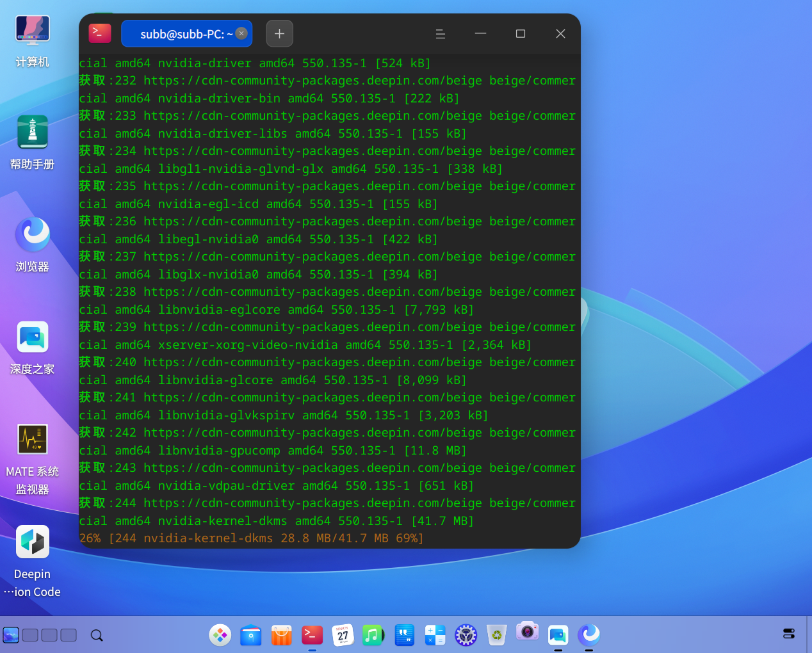Open the dock search magnifier
This screenshot has height=653, width=812.
point(97,635)
